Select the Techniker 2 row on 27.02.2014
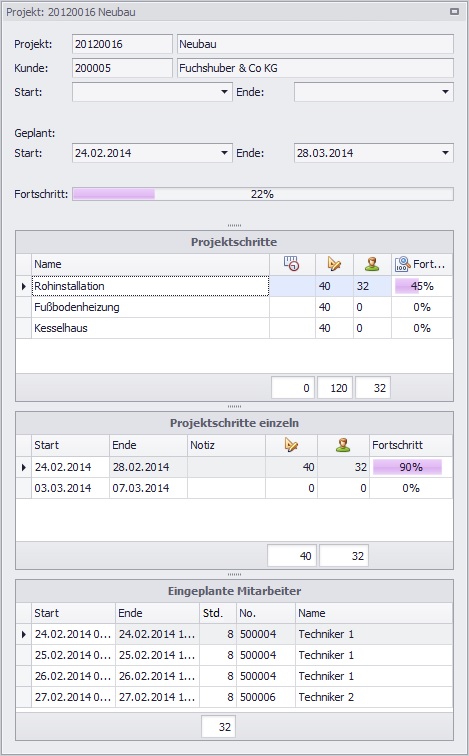The image size is (469, 756). pyautogui.click(x=234, y=697)
